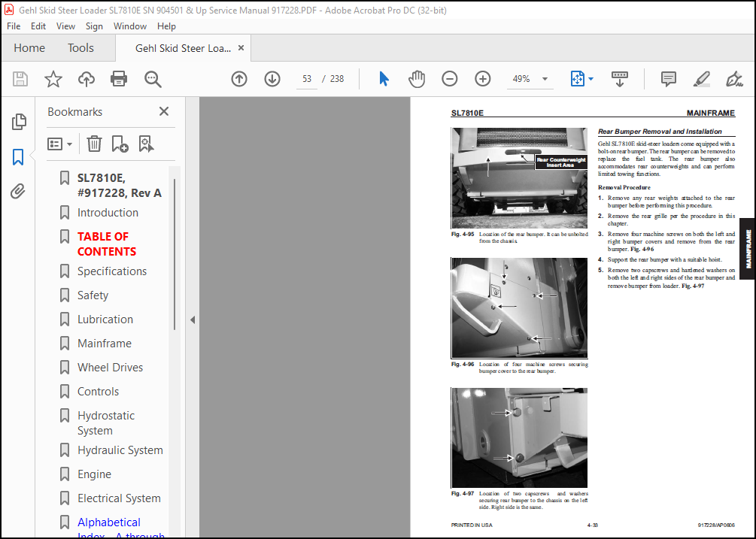
Task: Open the Find text magnifier tool
Action: (x=153, y=79)
